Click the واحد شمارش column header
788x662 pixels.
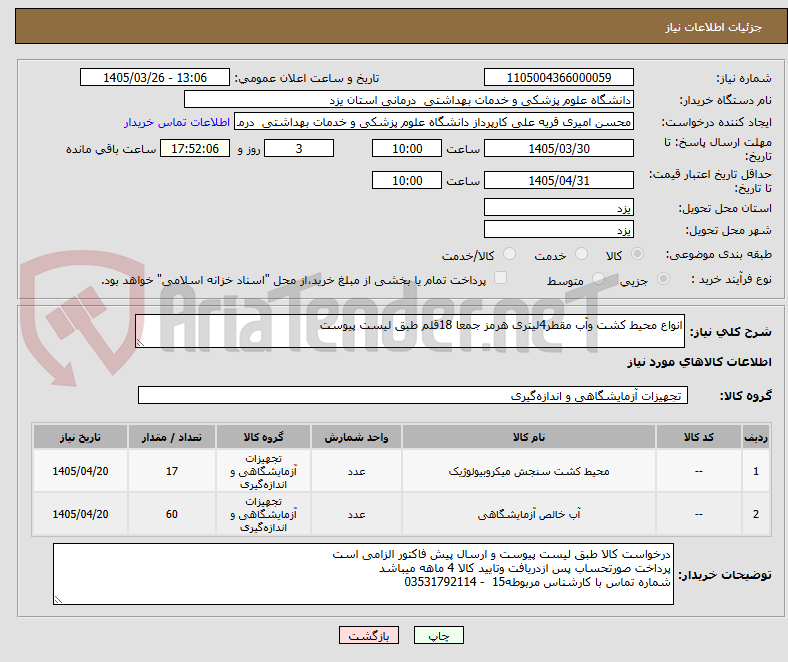click(356, 437)
